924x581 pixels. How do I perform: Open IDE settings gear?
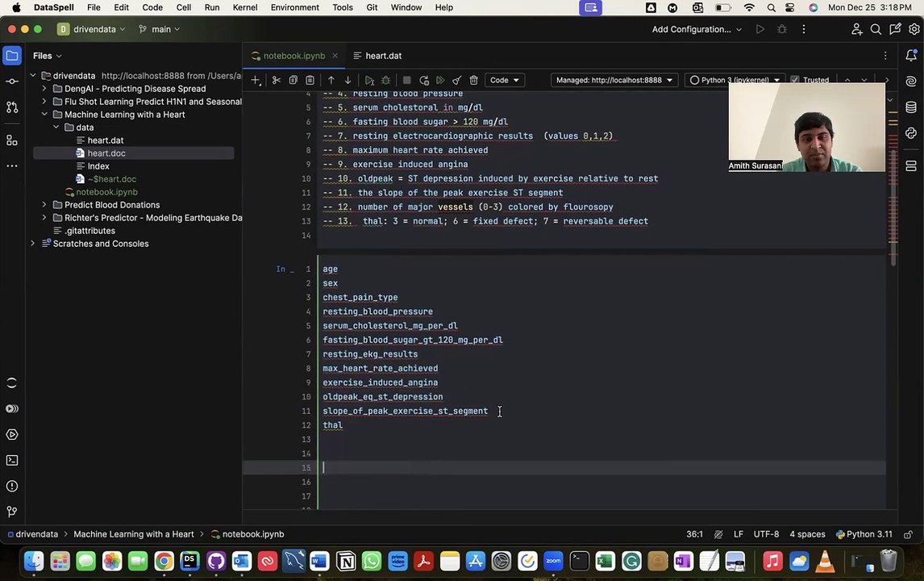(x=914, y=30)
